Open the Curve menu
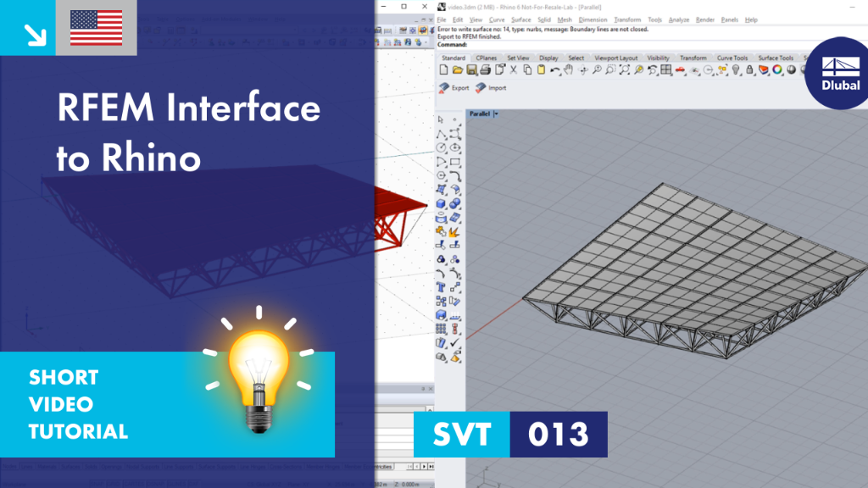This screenshot has width=868, height=488. pos(497,20)
